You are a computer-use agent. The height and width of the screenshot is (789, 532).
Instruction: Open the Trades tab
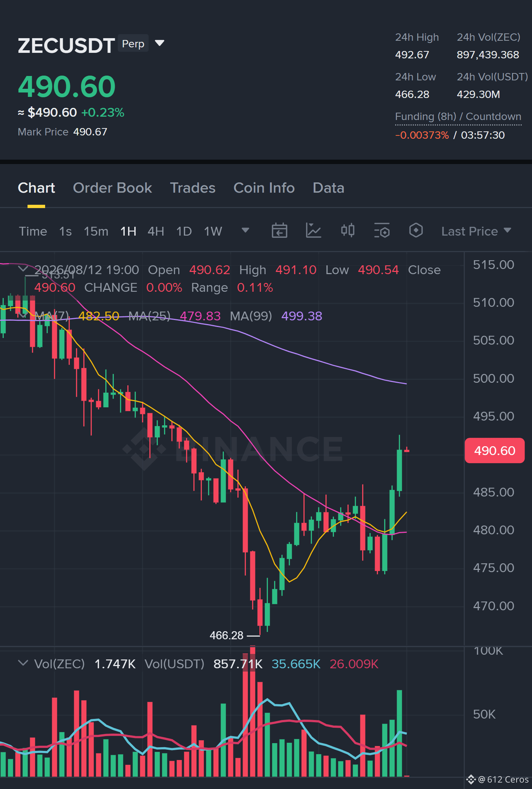coord(193,188)
